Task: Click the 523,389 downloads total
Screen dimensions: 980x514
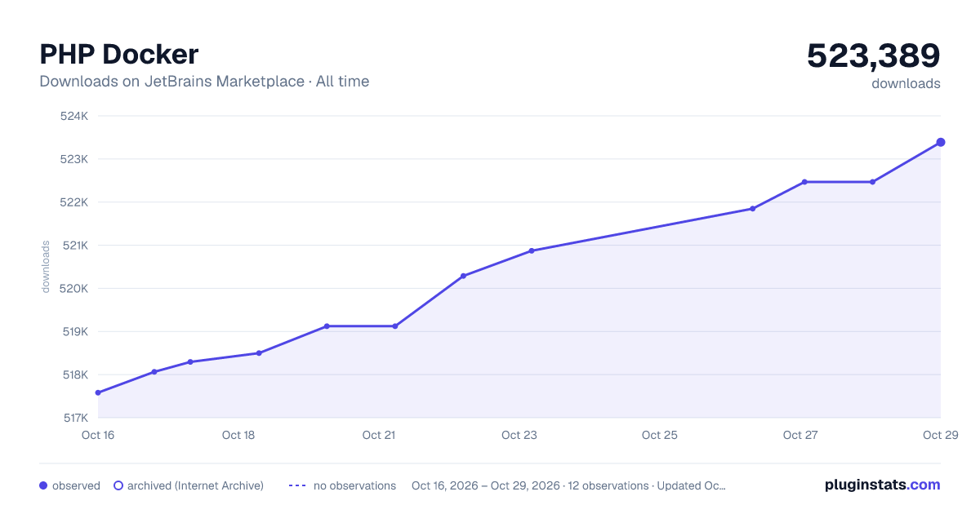Action: 873,55
